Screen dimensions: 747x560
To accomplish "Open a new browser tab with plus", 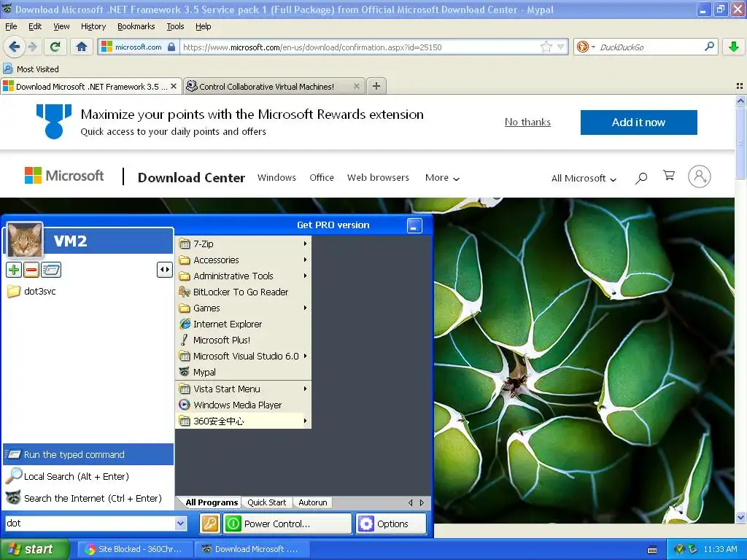I will pyautogui.click(x=376, y=86).
